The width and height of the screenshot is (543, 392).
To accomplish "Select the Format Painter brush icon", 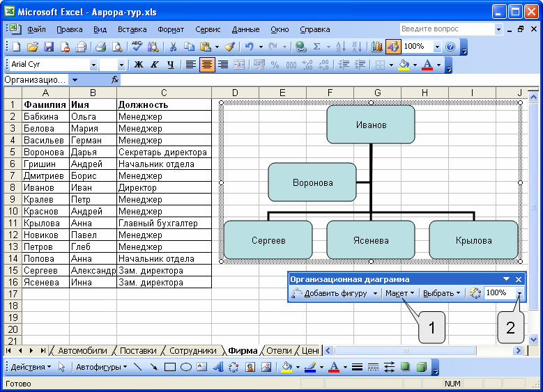I will (229, 47).
